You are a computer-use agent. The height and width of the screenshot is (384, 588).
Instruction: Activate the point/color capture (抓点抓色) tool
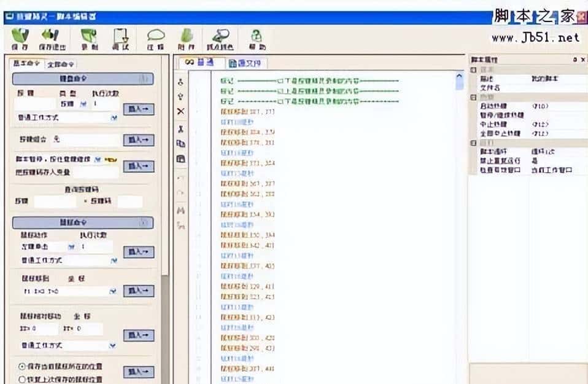(x=220, y=38)
